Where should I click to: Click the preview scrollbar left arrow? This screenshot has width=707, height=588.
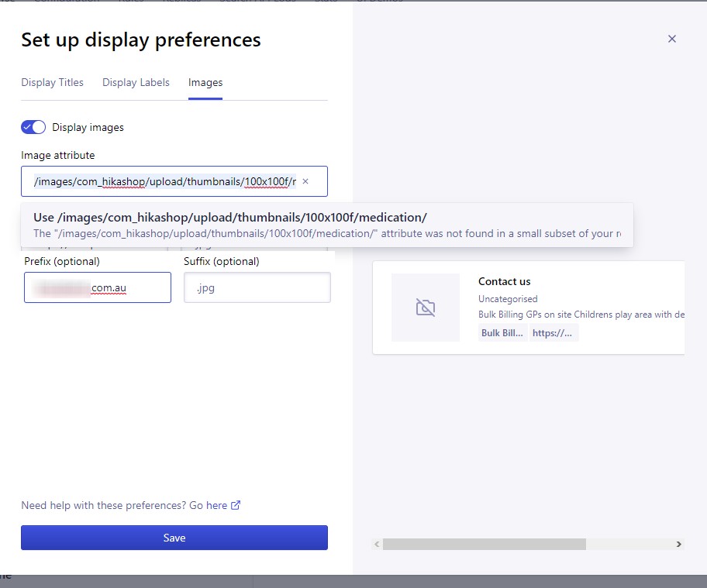377,544
